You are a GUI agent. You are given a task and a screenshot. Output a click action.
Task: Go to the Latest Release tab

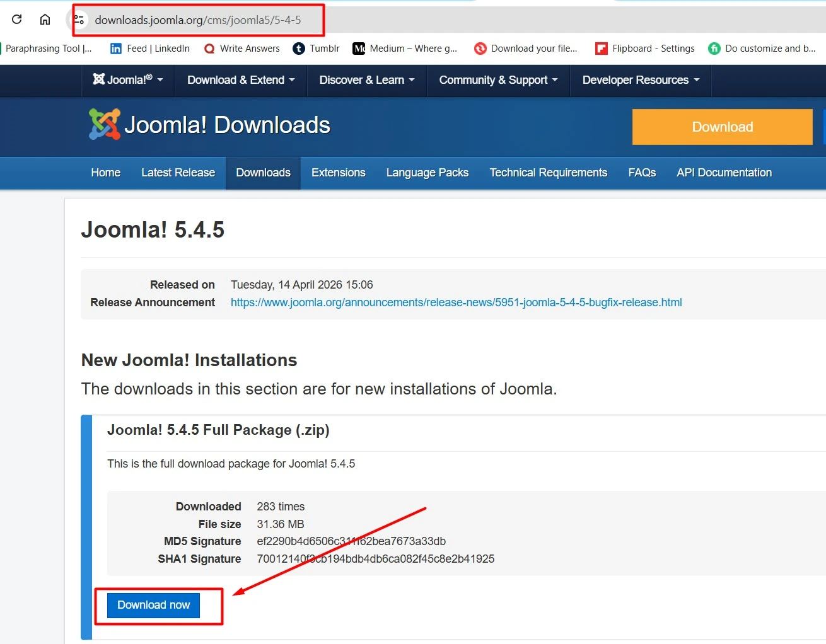click(178, 173)
